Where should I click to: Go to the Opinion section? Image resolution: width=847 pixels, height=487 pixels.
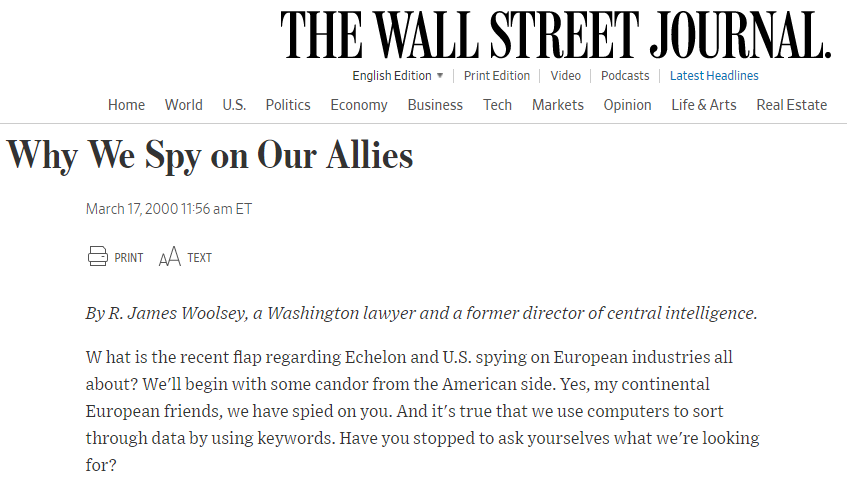(627, 105)
